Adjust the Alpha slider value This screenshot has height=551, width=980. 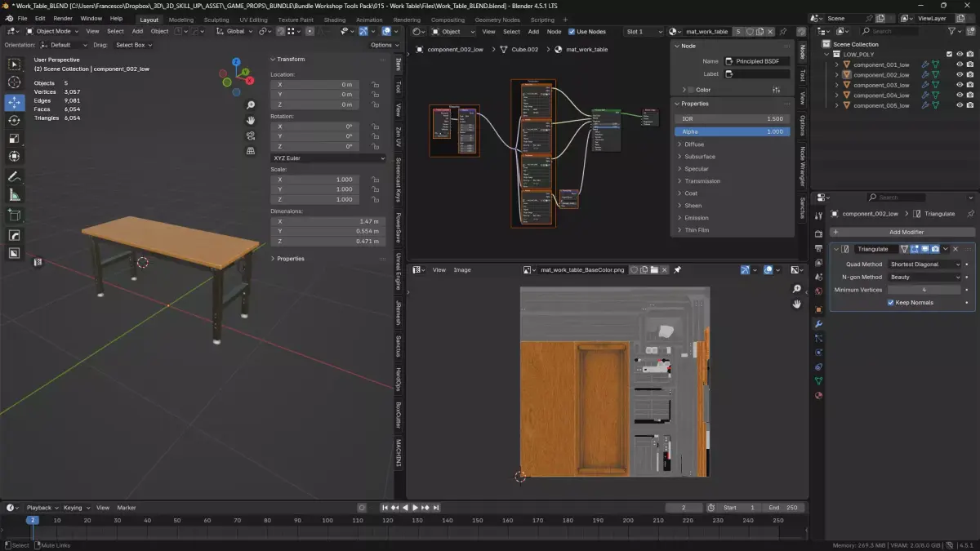tap(733, 131)
